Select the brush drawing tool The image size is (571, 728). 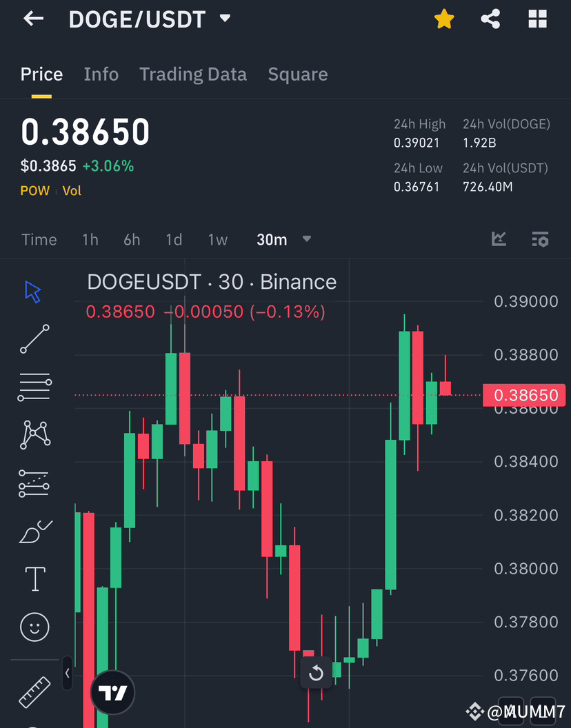pos(33,531)
